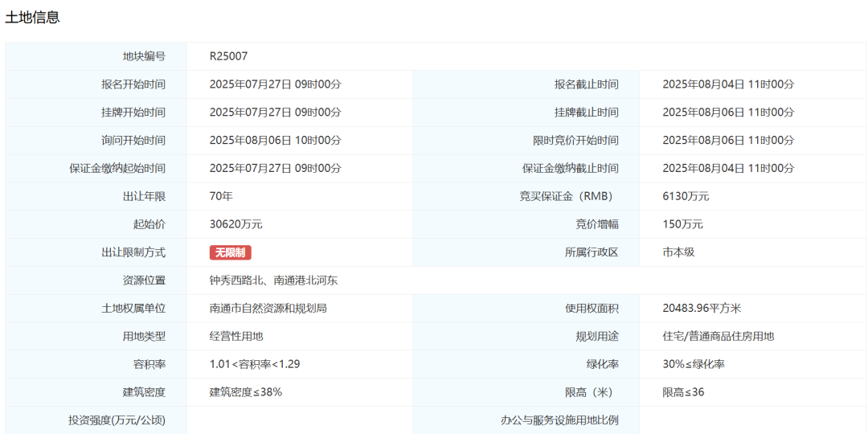The width and height of the screenshot is (868, 434).
Task: Click the 竞价增幅 label
Action: pyautogui.click(x=596, y=225)
